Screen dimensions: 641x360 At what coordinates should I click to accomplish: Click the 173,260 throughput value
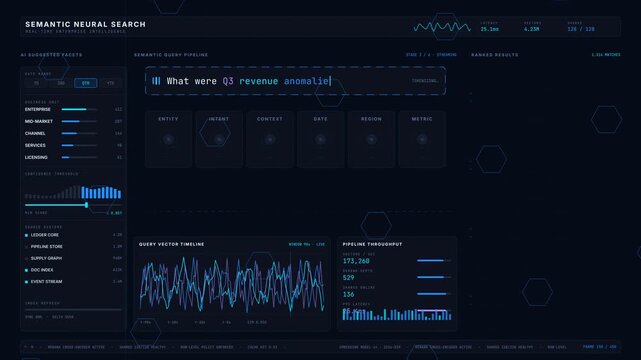pyautogui.click(x=356, y=261)
